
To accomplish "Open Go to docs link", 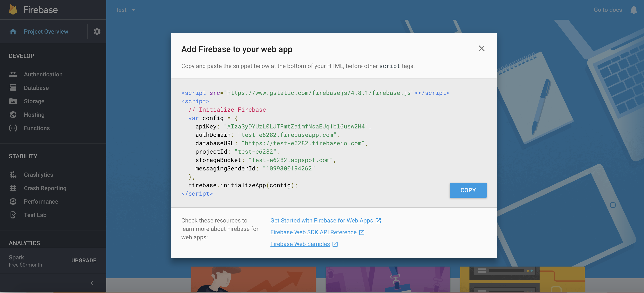I will tap(608, 10).
